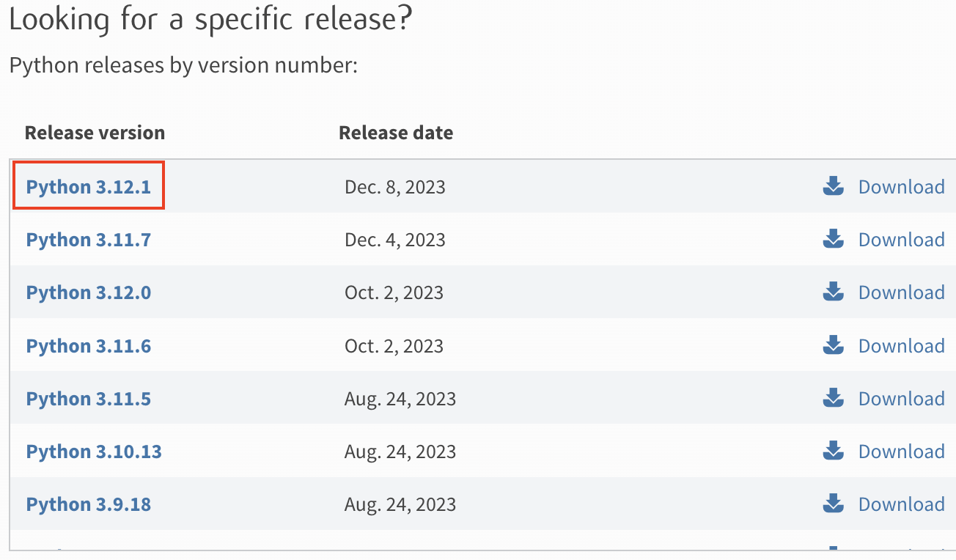Click the Release version column header
Screen dimensions: 956x560
tap(95, 133)
